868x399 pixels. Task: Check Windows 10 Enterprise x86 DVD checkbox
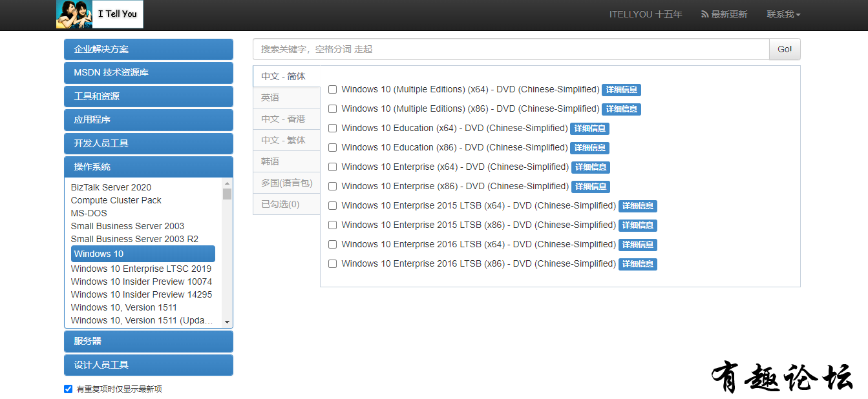coord(332,187)
